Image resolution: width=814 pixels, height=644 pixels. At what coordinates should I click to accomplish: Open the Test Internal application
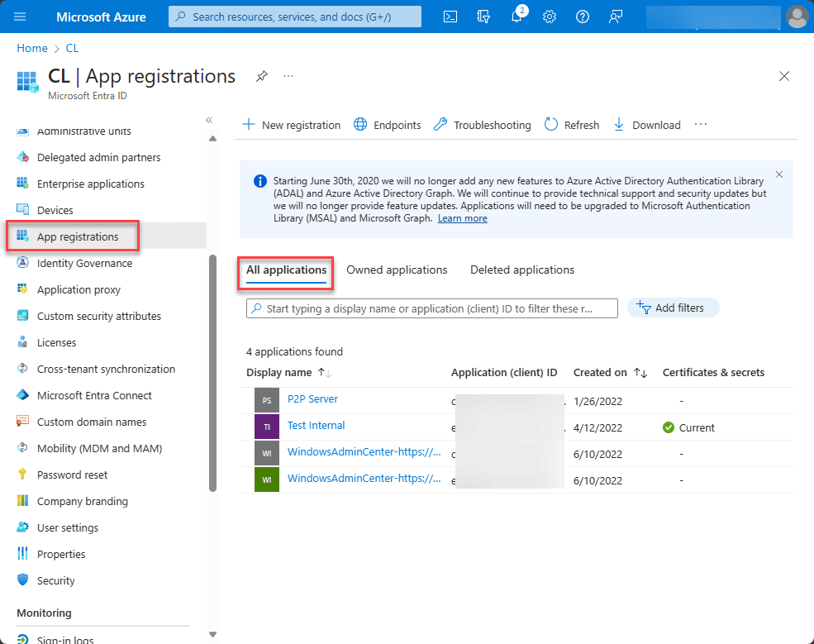coord(317,426)
